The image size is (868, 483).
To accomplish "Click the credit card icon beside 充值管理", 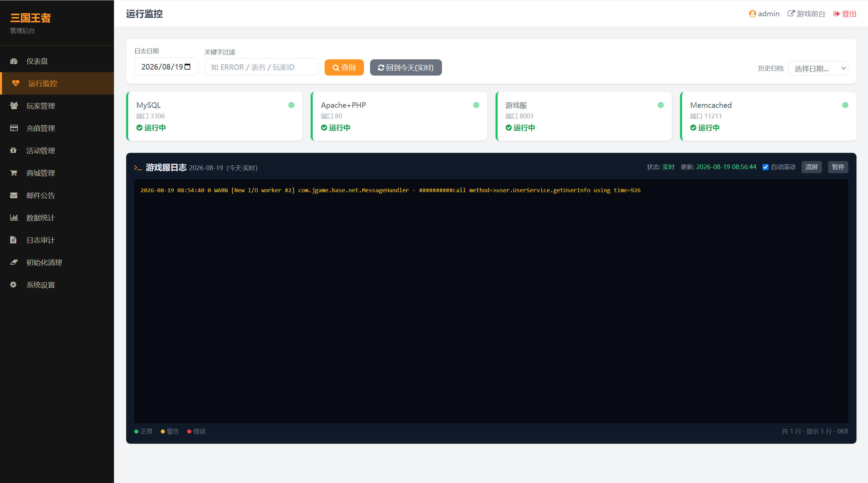I will [x=14, y=128].
